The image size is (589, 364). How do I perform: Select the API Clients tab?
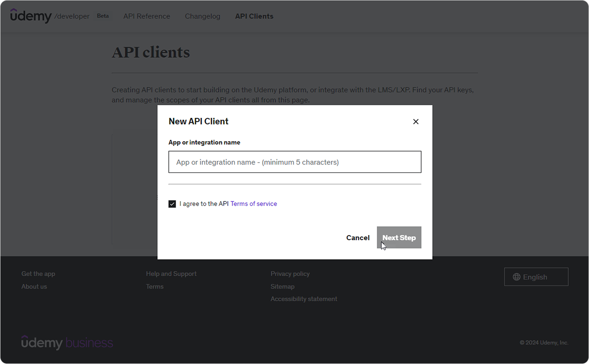pos(254,16)
